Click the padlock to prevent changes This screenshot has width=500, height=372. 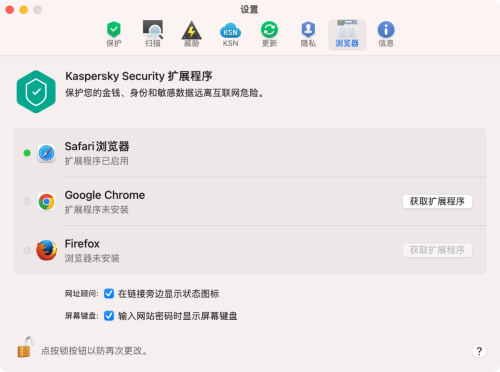click(26, 347)
